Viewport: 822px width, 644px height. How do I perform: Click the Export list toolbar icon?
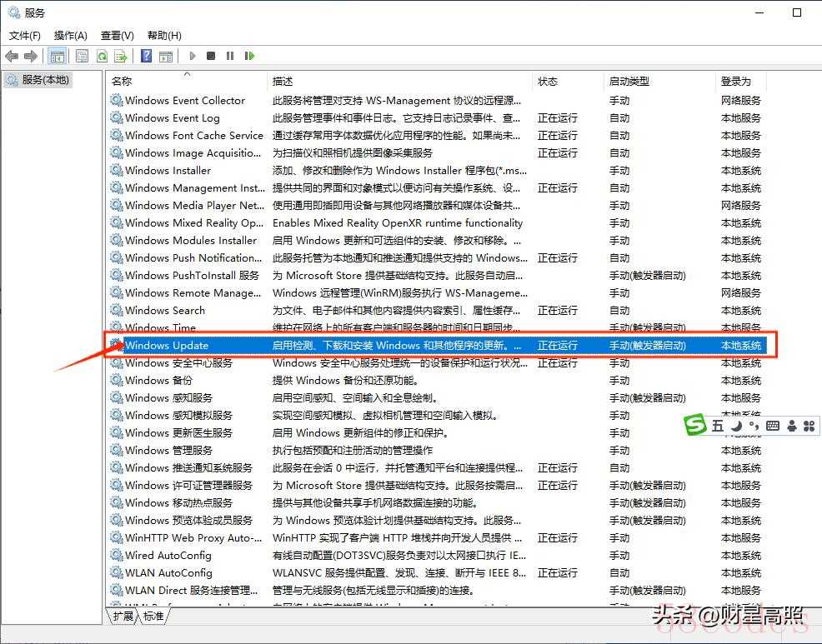click(x=121, y=56)
